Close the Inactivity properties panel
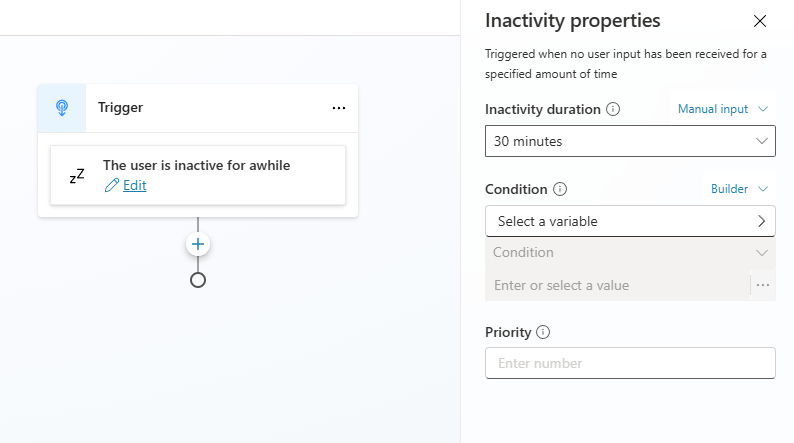This screenshot has width=794, height=443. (x=760, y=21)
